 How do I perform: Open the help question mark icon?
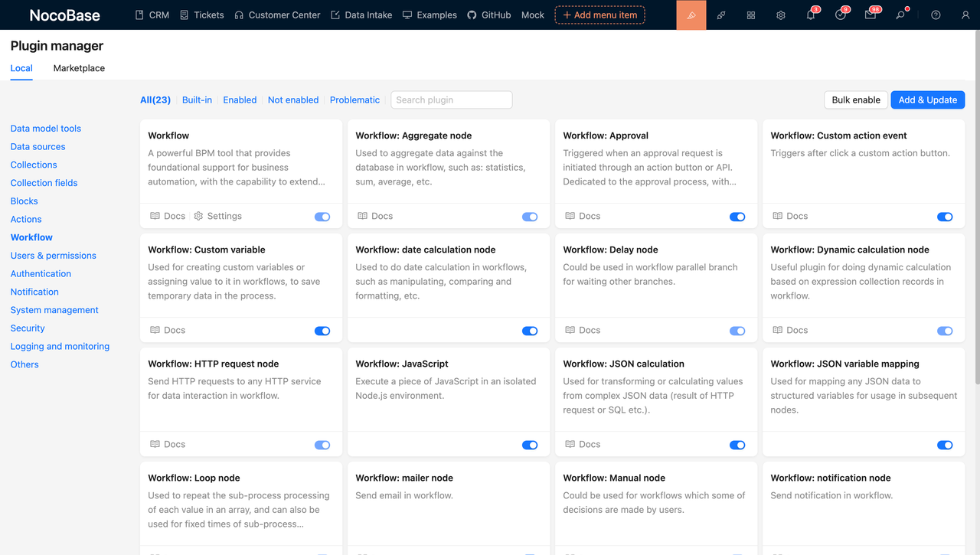pos(935,15)
